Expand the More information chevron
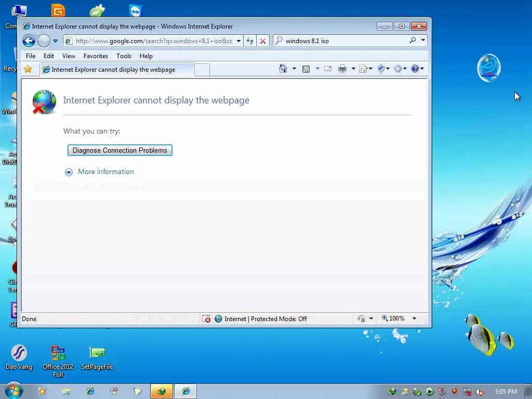 pos(69,172)
